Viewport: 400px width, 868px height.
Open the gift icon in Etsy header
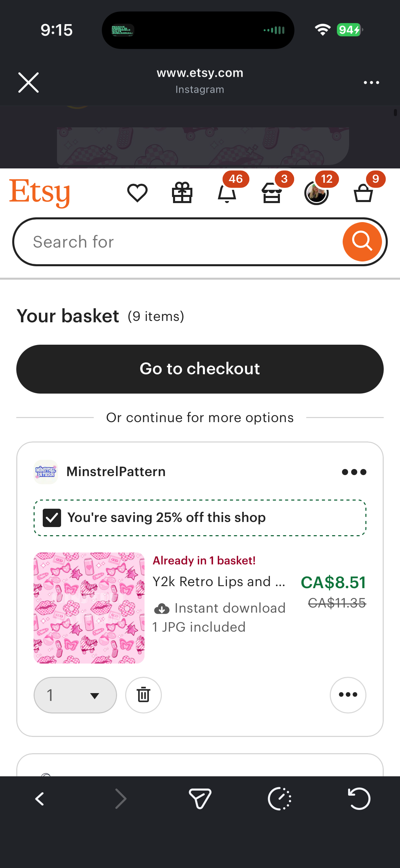182,193
